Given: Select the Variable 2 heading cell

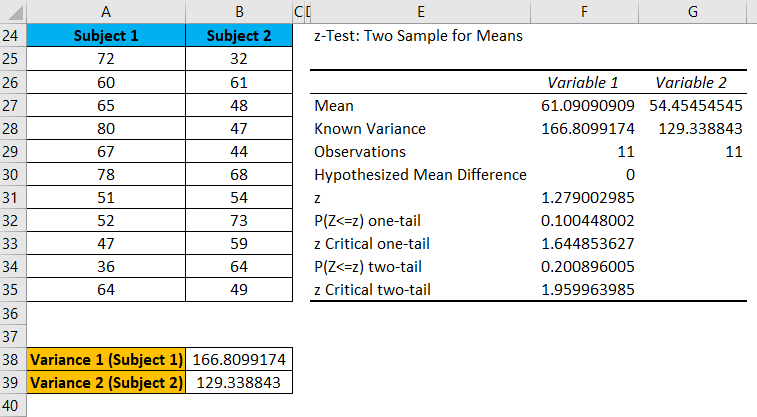Looking at the screenshot, I should [691, 82].
